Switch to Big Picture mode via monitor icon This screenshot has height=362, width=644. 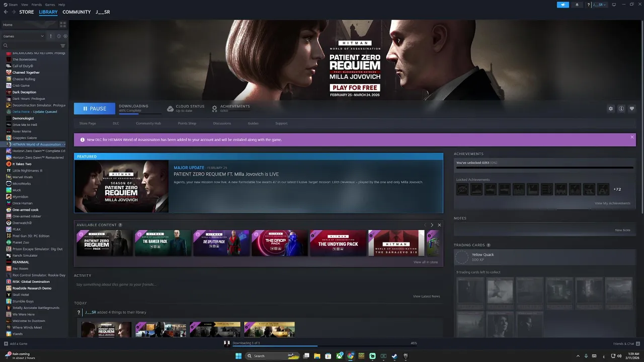[x=614, y=5]
